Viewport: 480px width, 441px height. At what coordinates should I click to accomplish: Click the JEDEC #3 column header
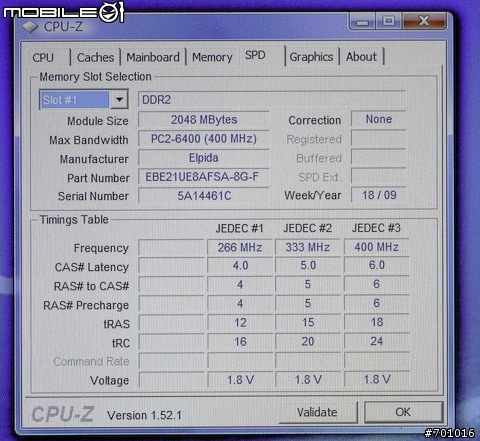point(376,228)
